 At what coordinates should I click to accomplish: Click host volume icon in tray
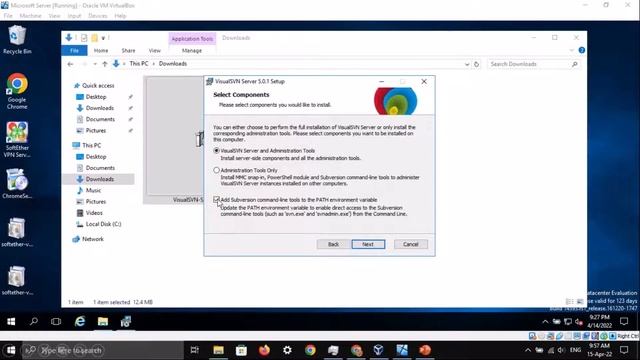[561, 350]
